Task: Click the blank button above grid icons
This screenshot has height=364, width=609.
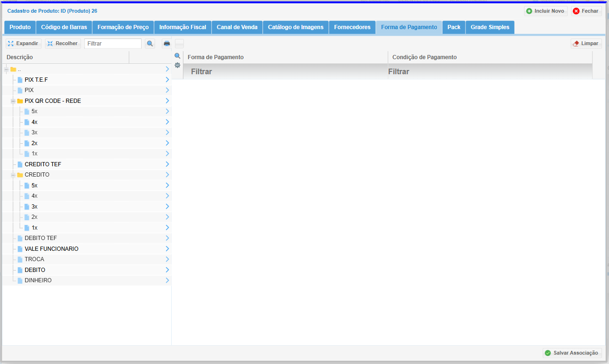Action: pos(179,44)
